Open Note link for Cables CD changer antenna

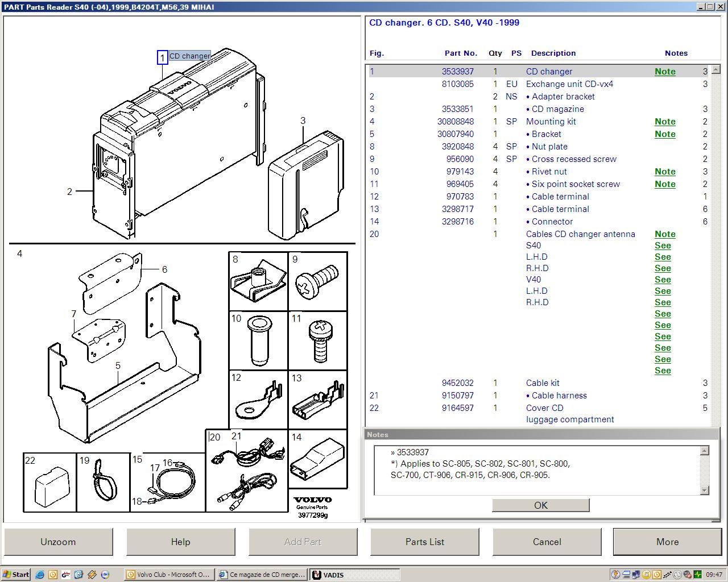665,234
